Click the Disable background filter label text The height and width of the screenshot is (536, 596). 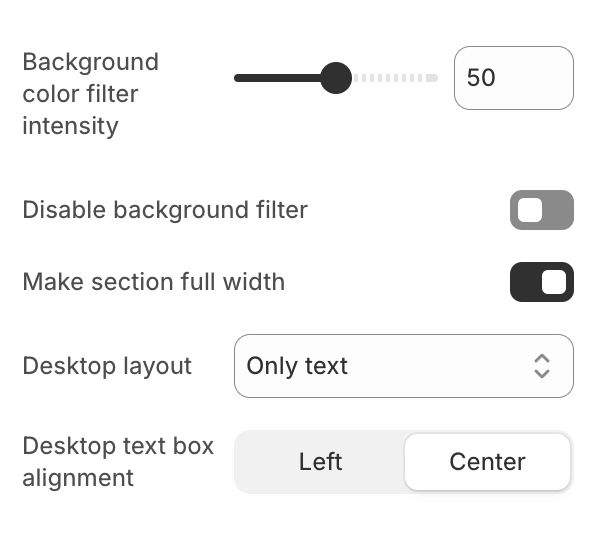pyautogui.click(x=165, y=210)
